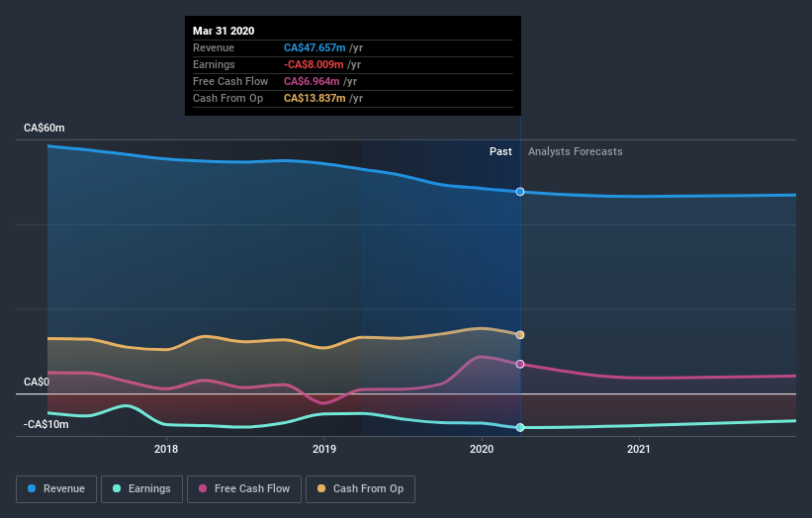Viewport: 812px width, 518px height.
Task: Click the CA$6.964m free cash flow value
Action: point(312,81)
